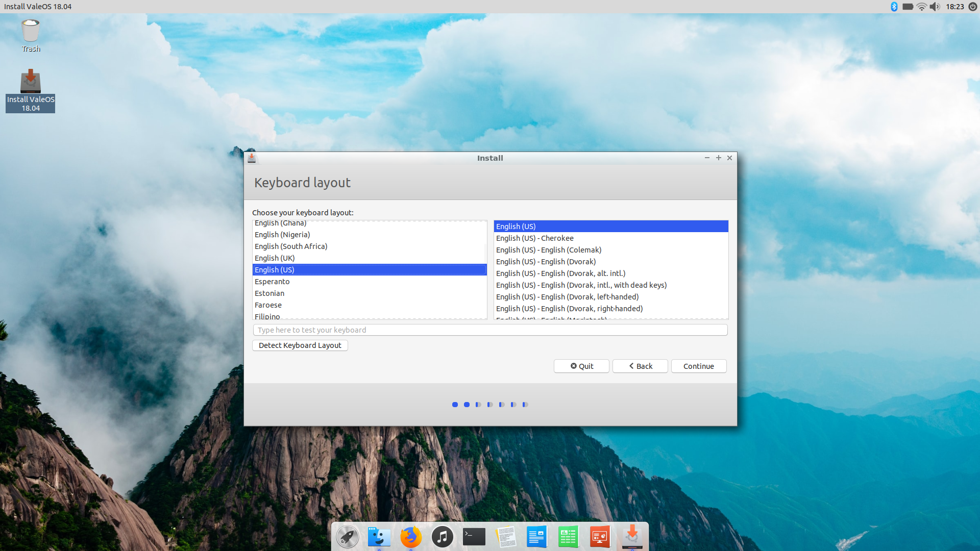Select Esperanto layout

tap(369, 282)
